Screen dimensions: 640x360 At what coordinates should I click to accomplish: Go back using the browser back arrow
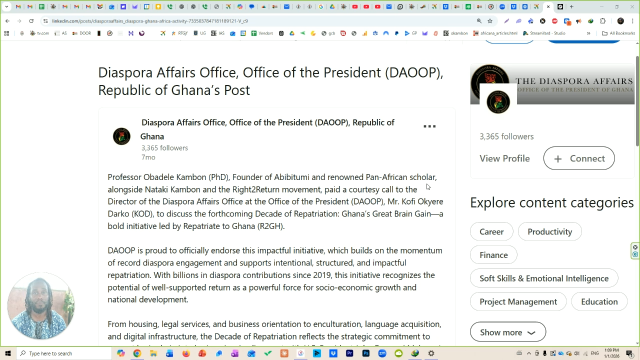[x=7, y=21]
